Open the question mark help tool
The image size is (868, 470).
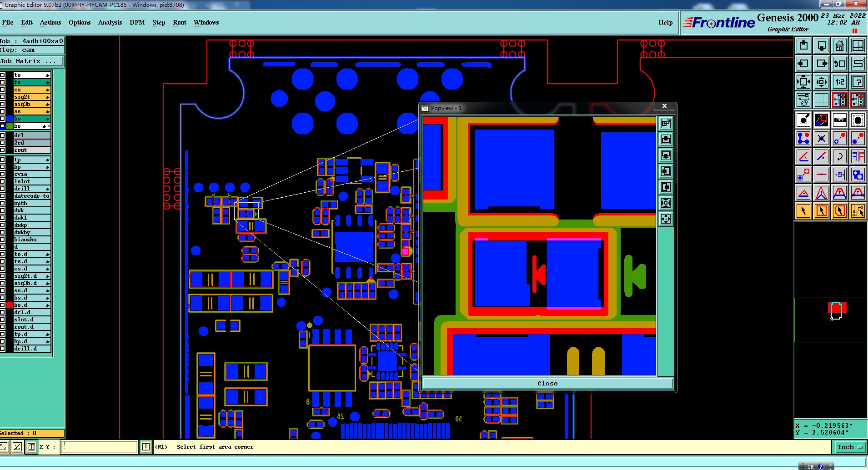pos(858,82)
